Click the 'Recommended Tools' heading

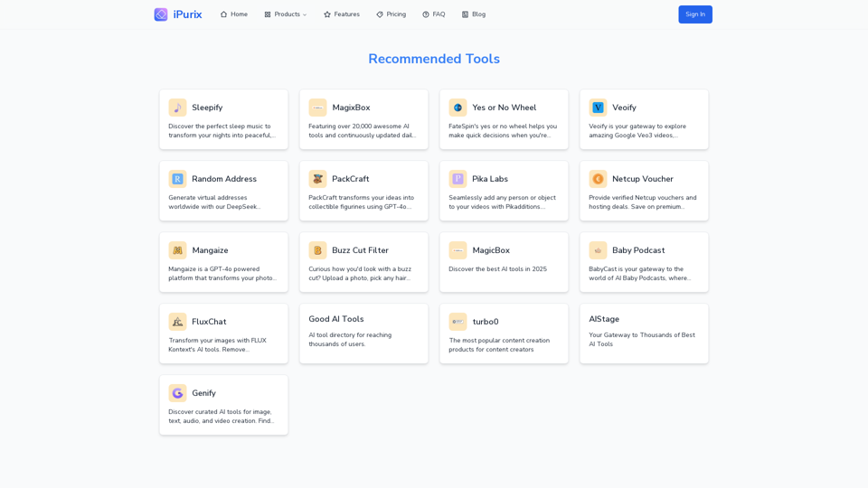click(x=434, y=59)
